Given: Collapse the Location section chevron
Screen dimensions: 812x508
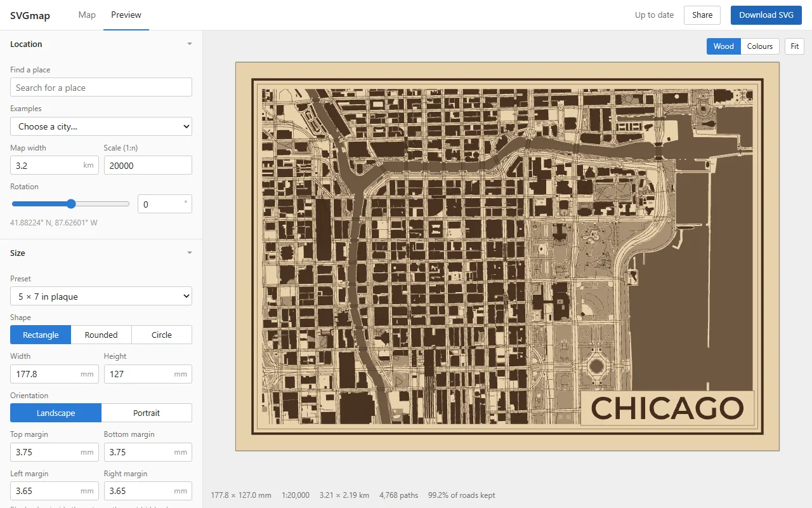Looking at the screenshot, I should tap(189, 44).
